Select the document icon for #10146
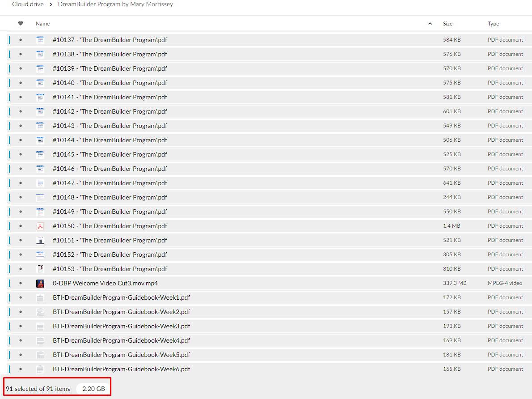532x399 pixels. tap(40, 169)
